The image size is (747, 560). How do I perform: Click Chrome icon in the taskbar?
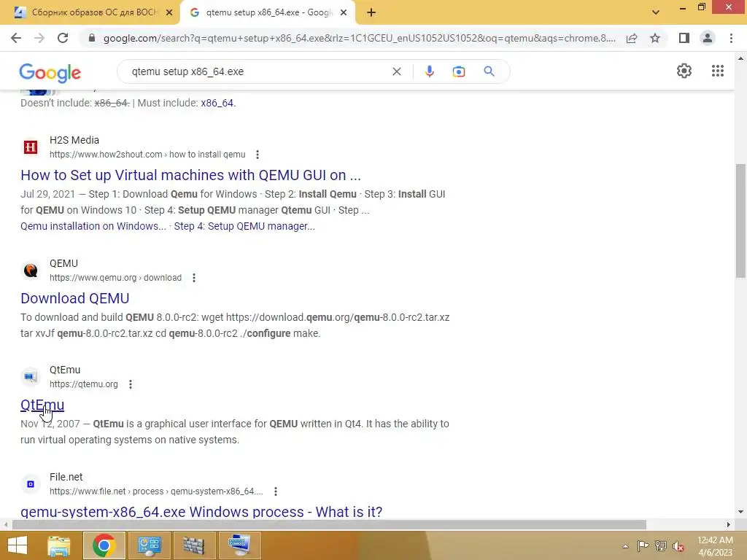(x=104, y=545)
